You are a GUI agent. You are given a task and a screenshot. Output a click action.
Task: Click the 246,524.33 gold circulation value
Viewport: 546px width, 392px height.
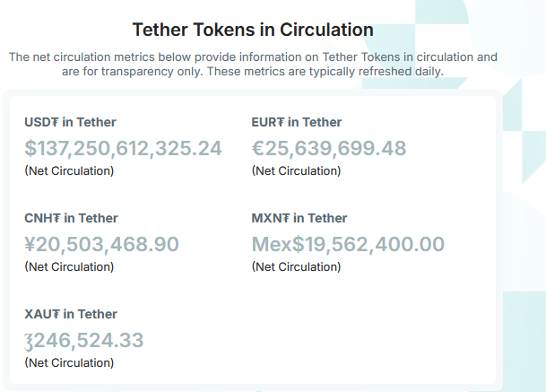click(89, 340)
